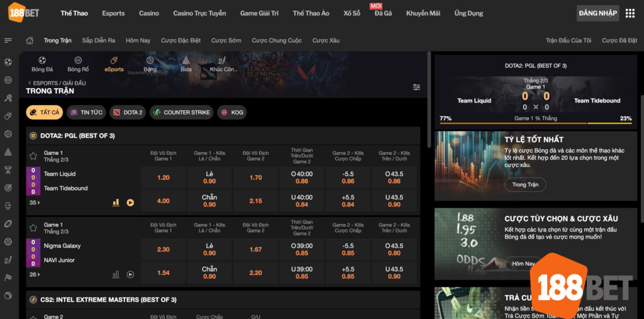Play live stream for Team Liquid match

click(130, 202)
